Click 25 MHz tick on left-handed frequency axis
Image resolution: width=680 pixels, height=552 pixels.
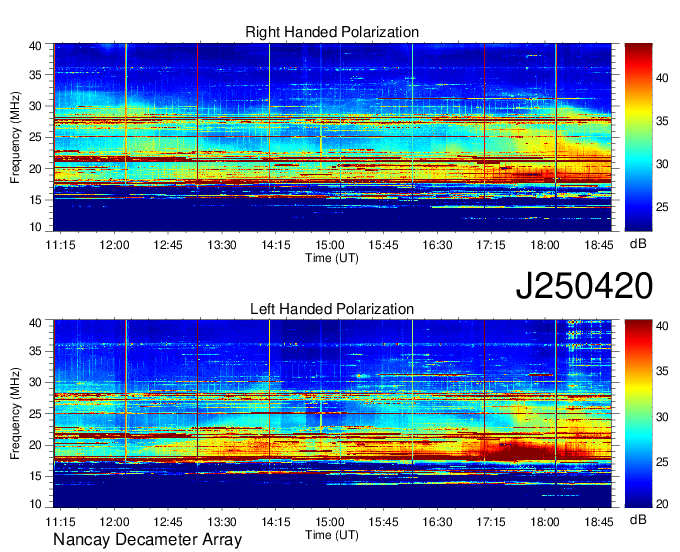[35, 414]
